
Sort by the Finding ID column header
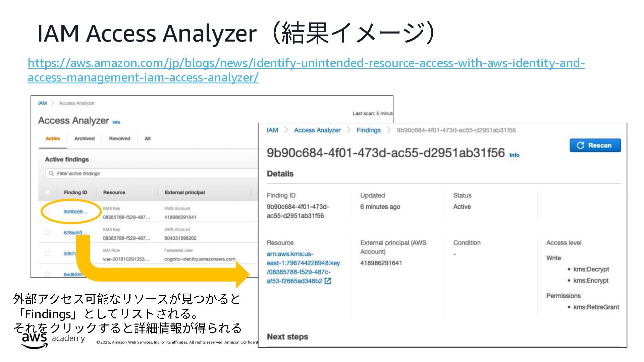tap(75, 192)
